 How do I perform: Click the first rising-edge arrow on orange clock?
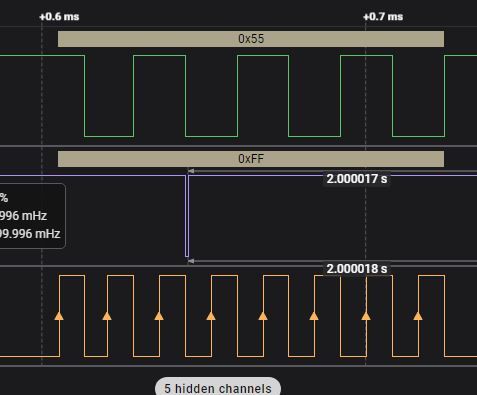click(x=59, y=316)
